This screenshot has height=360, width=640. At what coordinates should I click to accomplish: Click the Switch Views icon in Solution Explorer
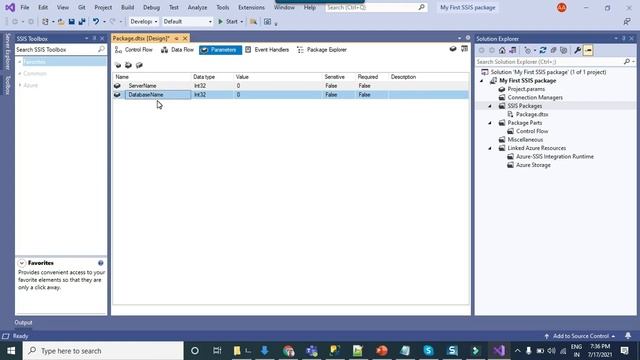pyautogui.click(x=513, y=50)
